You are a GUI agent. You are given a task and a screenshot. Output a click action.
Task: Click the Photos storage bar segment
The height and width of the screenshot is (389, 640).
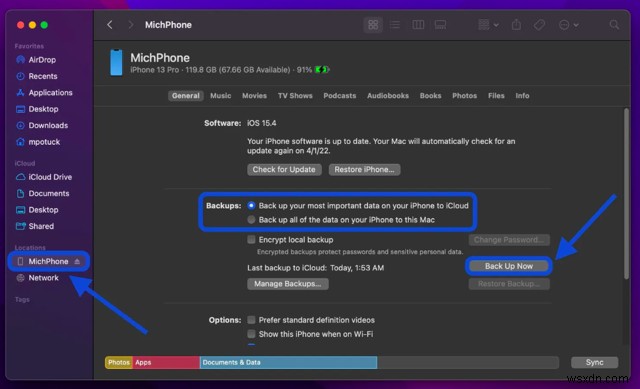coord(119,362)
